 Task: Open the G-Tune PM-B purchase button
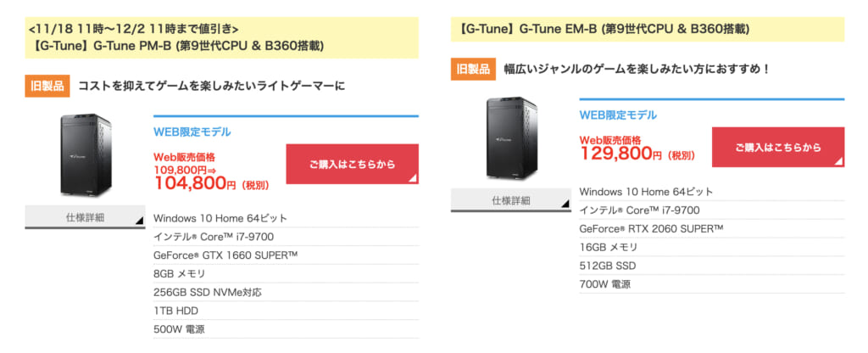tap(352, 164)
